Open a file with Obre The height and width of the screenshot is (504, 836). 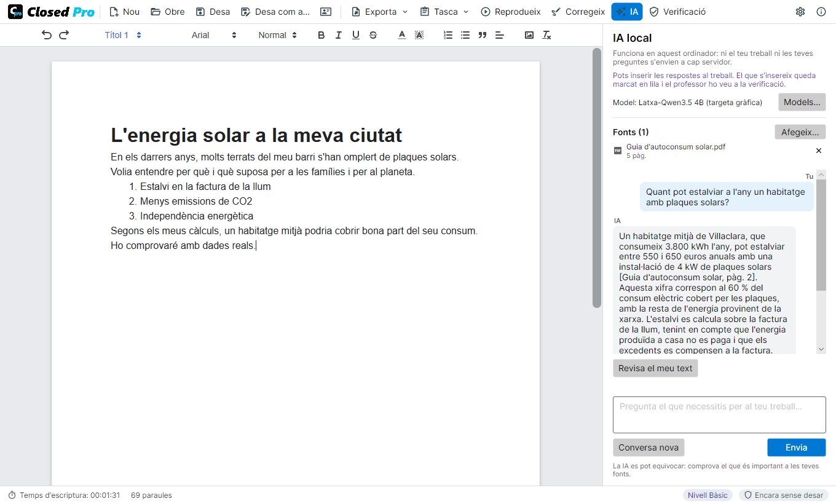pos(168,12)
